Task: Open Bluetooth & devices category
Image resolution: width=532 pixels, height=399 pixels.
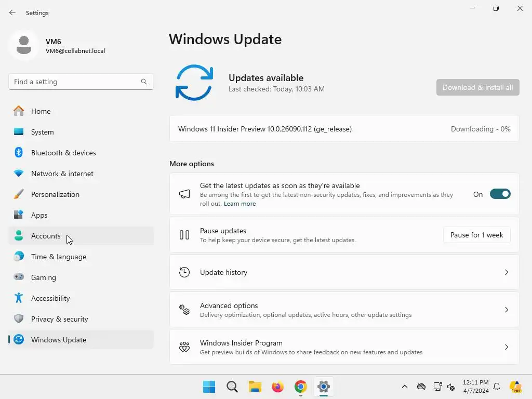Action: 81,152
